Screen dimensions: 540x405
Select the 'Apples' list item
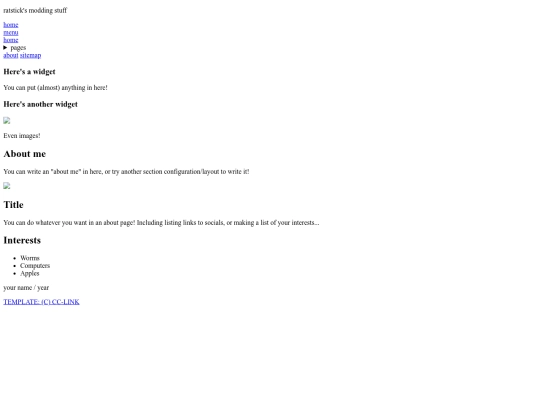pos(30,273)
